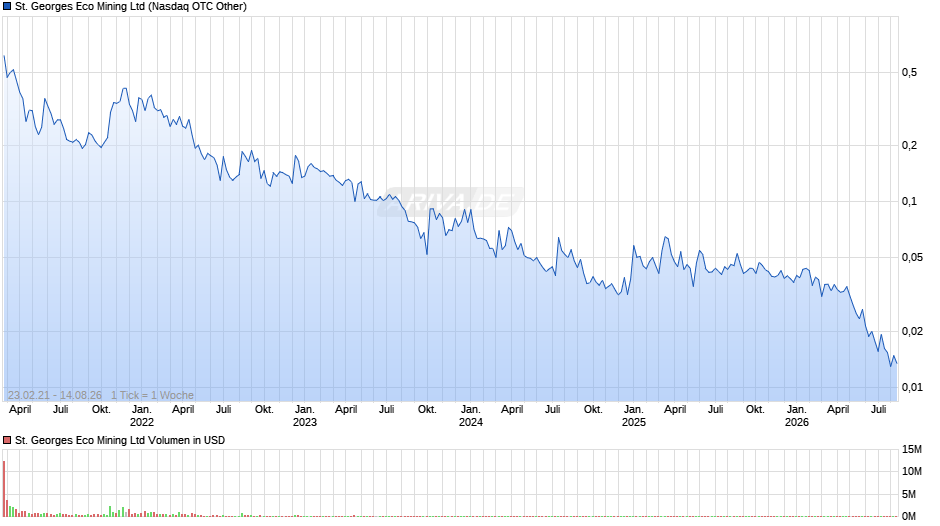Click the 'St. Georges Eco Mining Ltd Volumen in USD' label
Image resolution: width=940 pixels, height=526 pixels.
coord(120,440)
